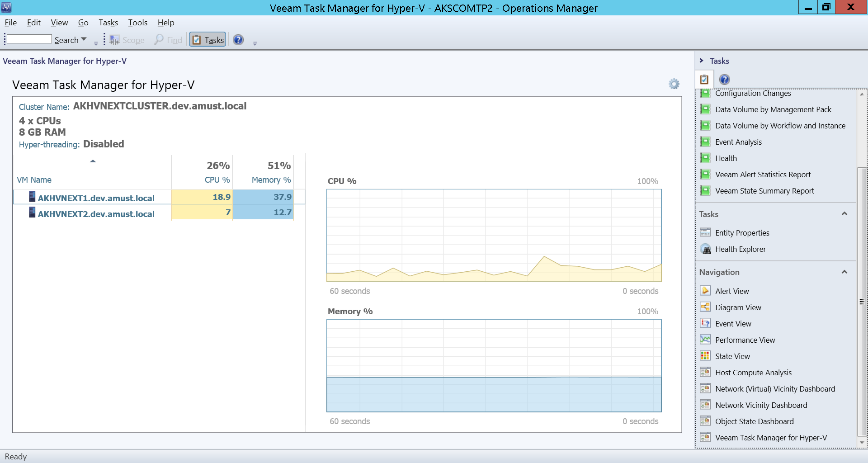Click the search text input field
This screenshot has width=868, height=463.
point(29,39)
